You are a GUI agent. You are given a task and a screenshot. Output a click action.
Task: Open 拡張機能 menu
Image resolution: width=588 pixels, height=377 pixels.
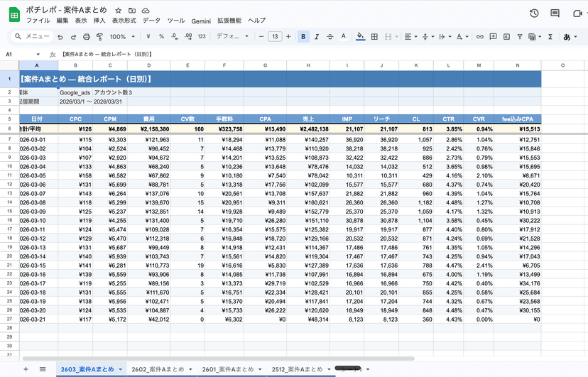pyautogui.click(x=229, y=21)
